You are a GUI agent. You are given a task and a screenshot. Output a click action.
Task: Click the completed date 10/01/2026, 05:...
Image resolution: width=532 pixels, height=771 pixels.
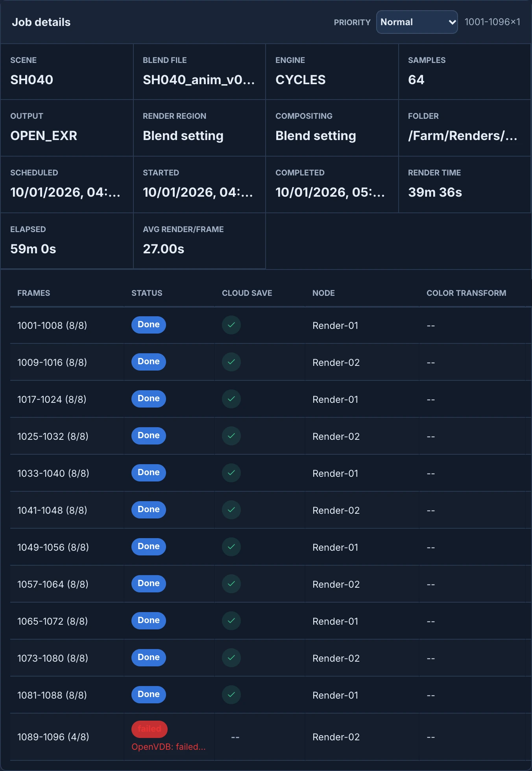(x=330, y=192)
